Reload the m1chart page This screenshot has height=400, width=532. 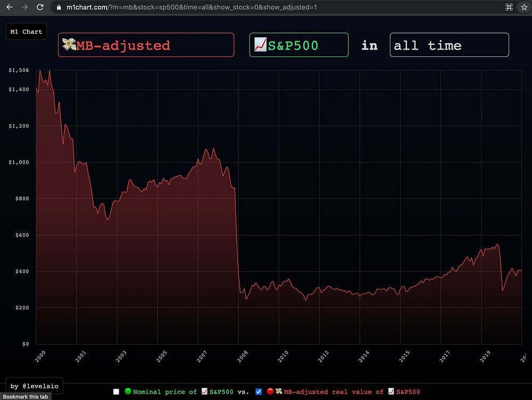[40, 7]
